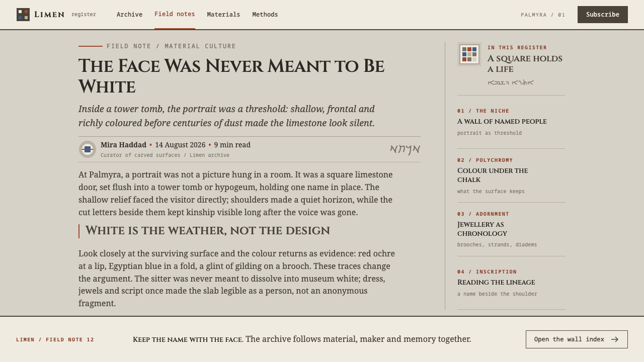This screenshot has height=362, width=644.
Task: Open the Archive nav item
Action: pyautogui.click(x=129, y=15)
